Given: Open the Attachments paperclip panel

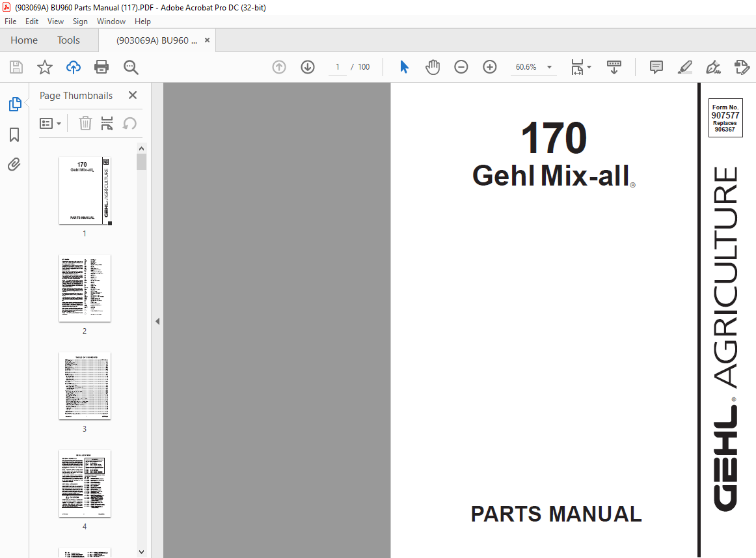Looking at the screenshot, I should [14, 165].
